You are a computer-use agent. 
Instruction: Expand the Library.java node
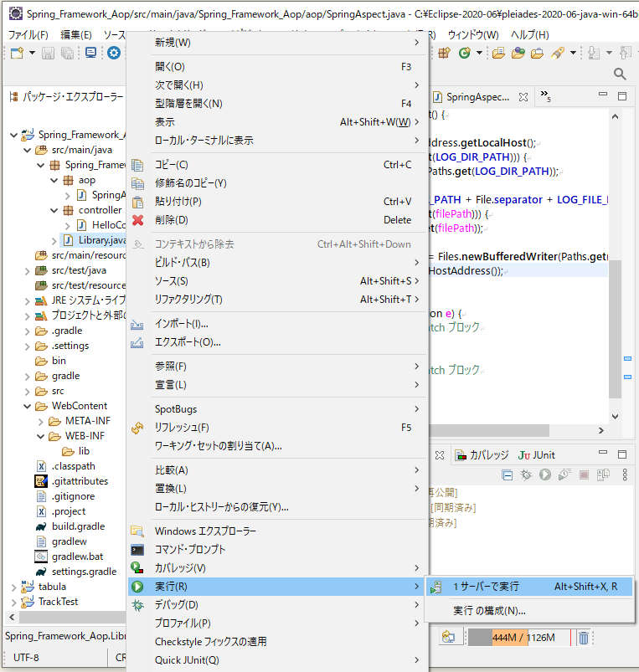[54, 241]
